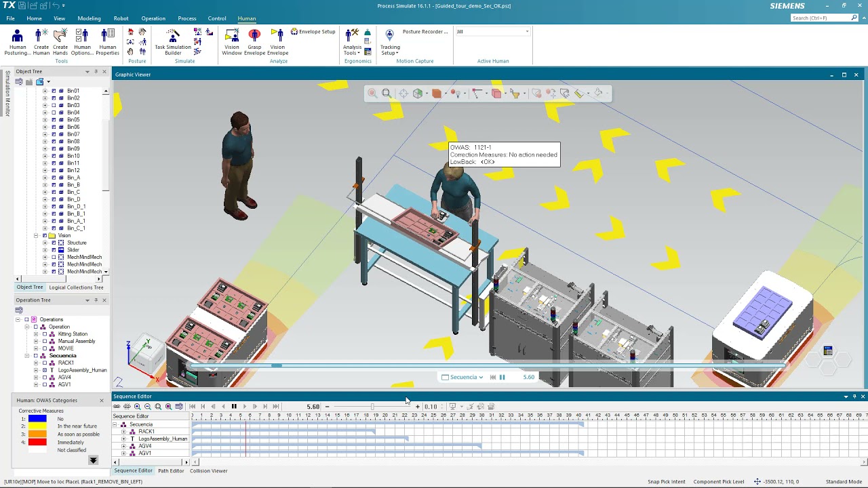This screenshot has height=488, width=868.
Task: Pause playback from Graphic Viewer overlay
Action: [502, 378]
